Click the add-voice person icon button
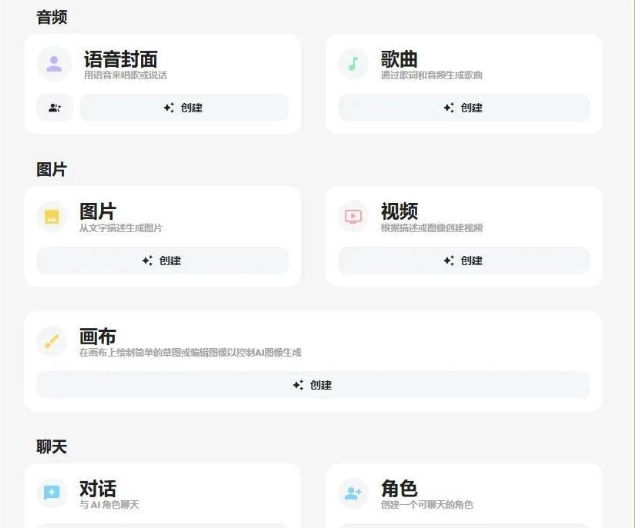Screen dimensions: 635x528 pos(54,108)
